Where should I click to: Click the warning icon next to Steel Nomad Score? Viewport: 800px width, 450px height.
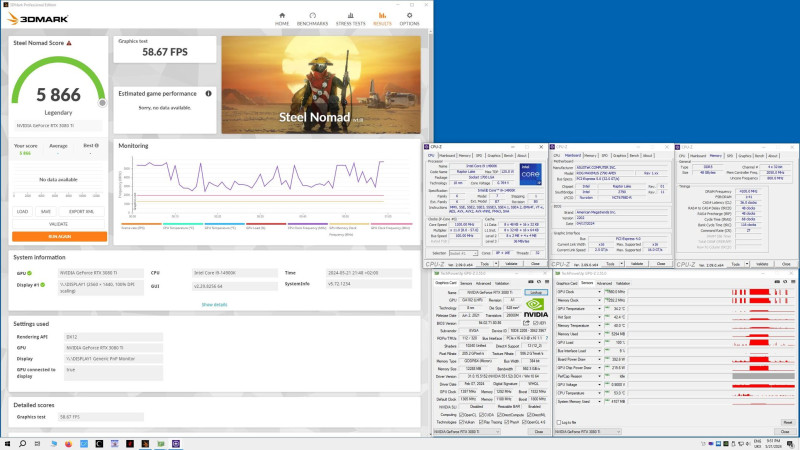(x=69, y=43)
